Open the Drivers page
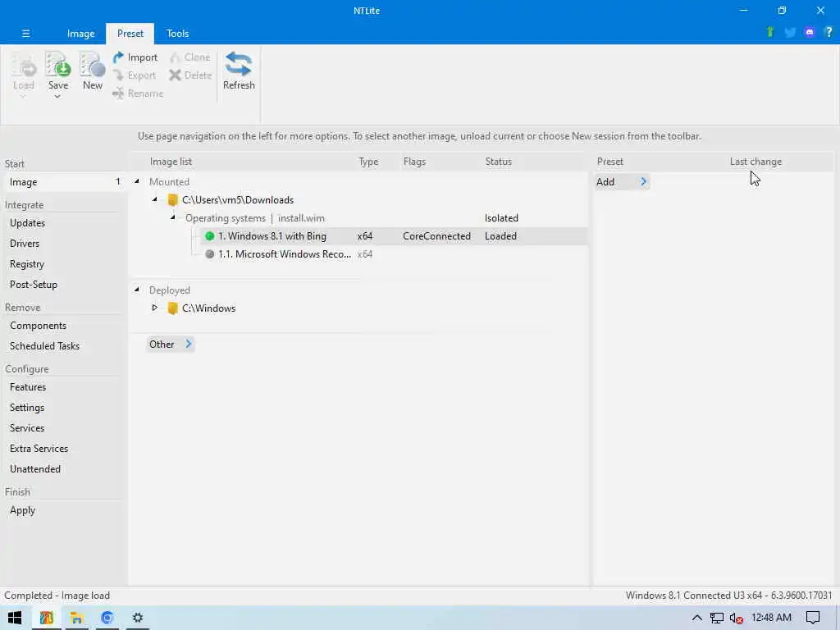 (x=25, y=243)
